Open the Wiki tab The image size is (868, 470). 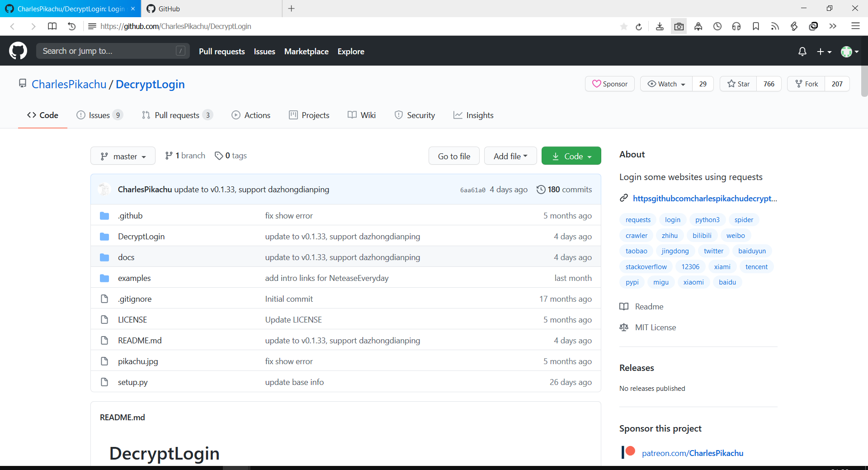click(x=362, y=115)
